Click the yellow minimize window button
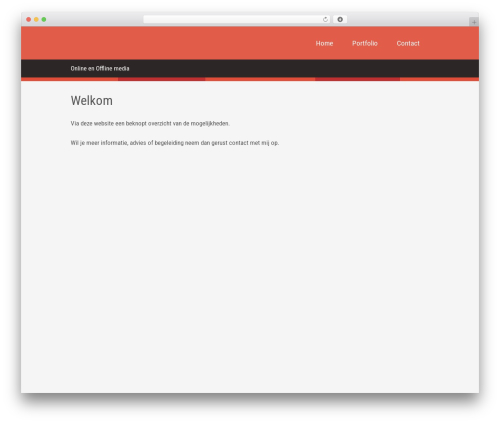Screen dimensions: 500x423 click(36, 19)
